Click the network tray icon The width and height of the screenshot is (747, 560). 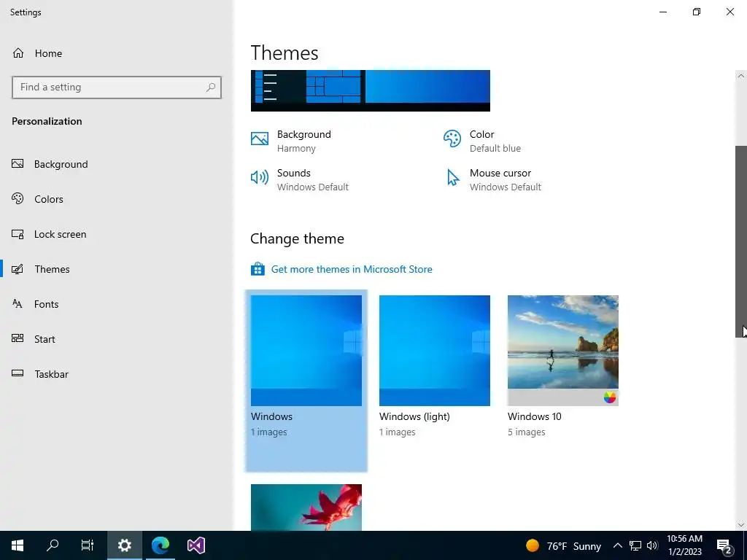[x=635, y=545]
